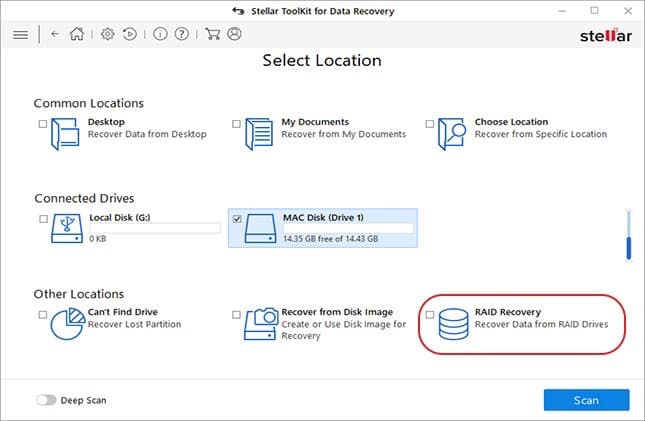This screenshot has height=421, width=645.
Task: Click the Local Disk (G:) USB drive icon
Action: (67, 228)
